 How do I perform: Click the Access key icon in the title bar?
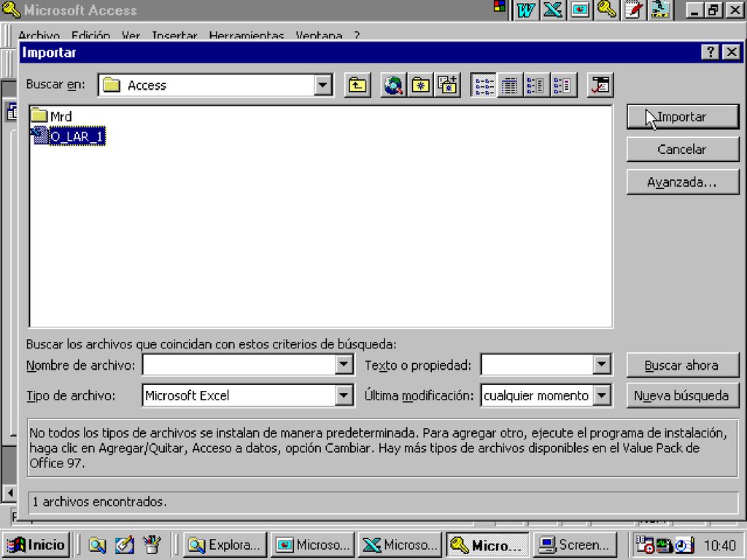pyautogui.click(x=11, y=10)
